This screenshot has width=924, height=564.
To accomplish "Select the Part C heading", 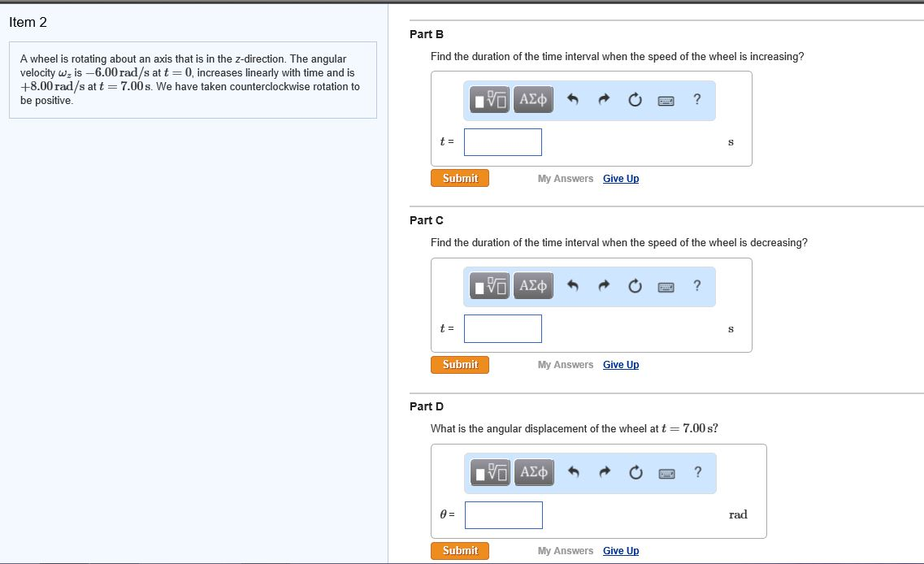I will [x=427, y=220].
